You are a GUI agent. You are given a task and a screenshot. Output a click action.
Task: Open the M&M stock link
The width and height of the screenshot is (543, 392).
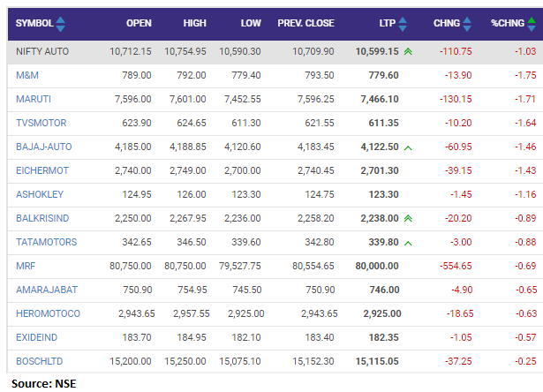(27, 76)
